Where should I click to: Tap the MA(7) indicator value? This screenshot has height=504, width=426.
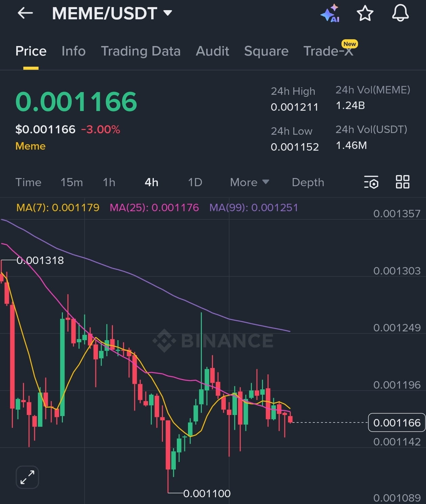pos(58,207)
